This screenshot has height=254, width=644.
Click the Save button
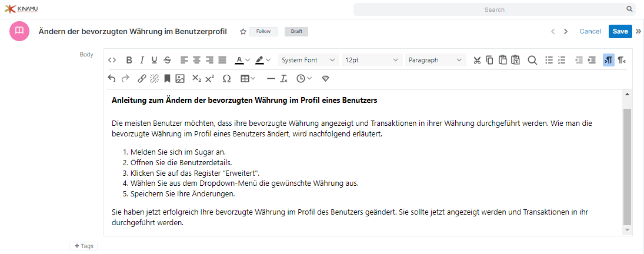click(x=620, y=31)
